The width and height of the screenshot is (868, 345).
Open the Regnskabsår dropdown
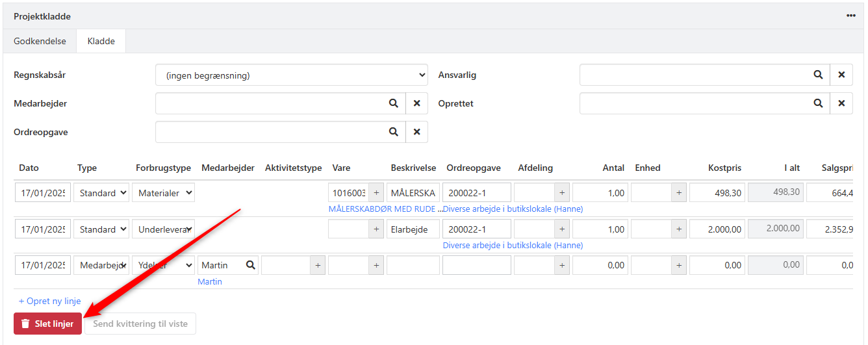291,75
